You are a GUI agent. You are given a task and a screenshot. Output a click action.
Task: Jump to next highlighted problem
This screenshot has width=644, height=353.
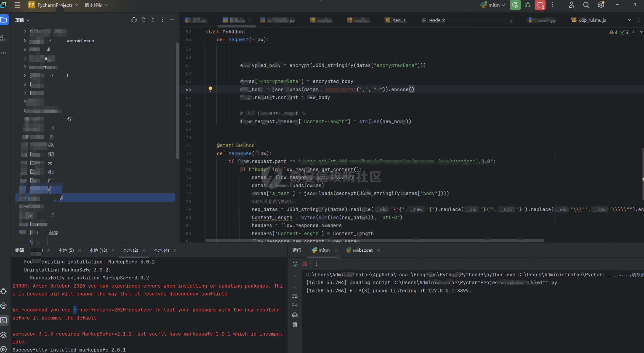click(641, 32)
